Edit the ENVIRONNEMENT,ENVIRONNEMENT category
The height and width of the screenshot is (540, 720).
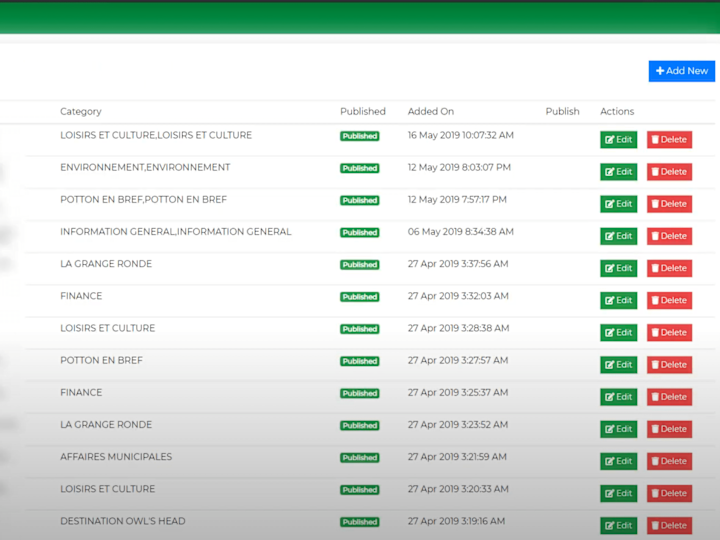tap(619, 172)
